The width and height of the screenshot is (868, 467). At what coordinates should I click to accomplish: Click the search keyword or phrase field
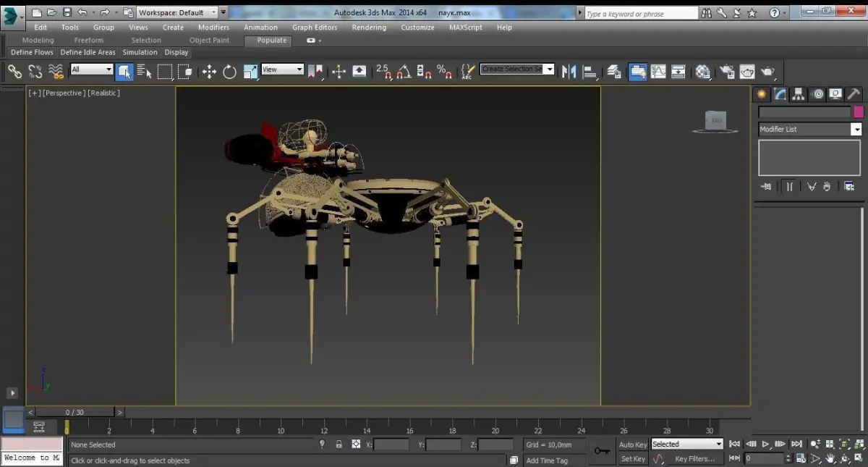(x=641, y=13)
